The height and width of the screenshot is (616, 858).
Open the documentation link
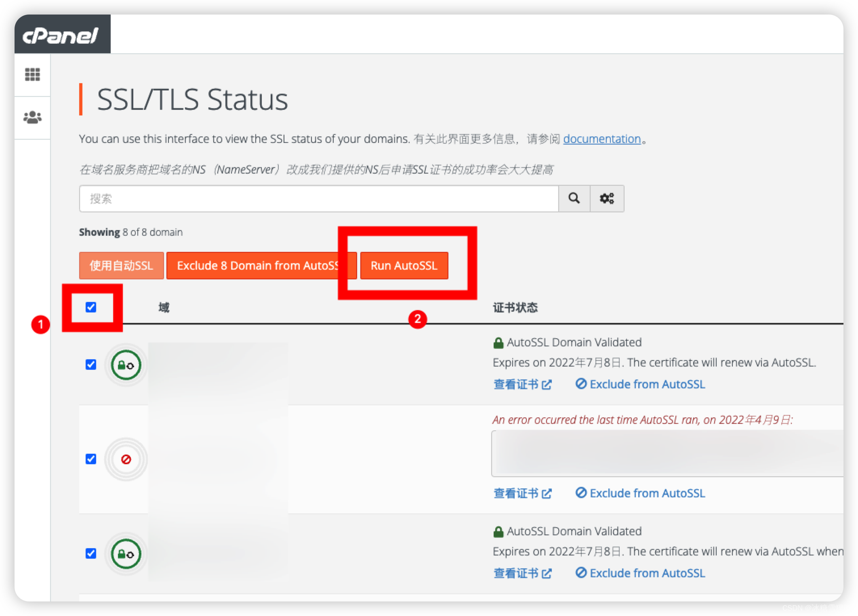coord(602,139)
